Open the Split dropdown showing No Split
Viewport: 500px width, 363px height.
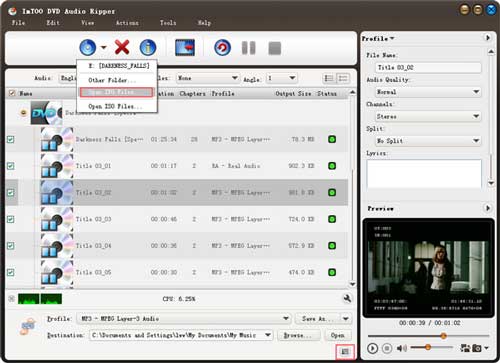428,141
